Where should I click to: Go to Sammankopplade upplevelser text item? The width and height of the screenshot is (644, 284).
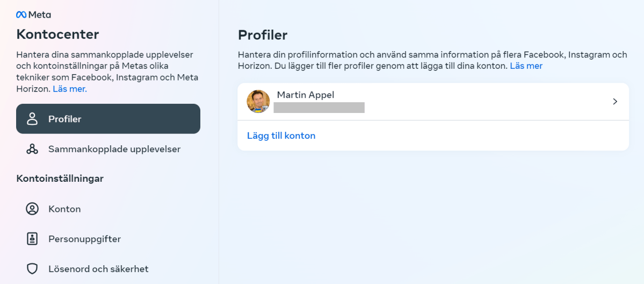[114, 149]
